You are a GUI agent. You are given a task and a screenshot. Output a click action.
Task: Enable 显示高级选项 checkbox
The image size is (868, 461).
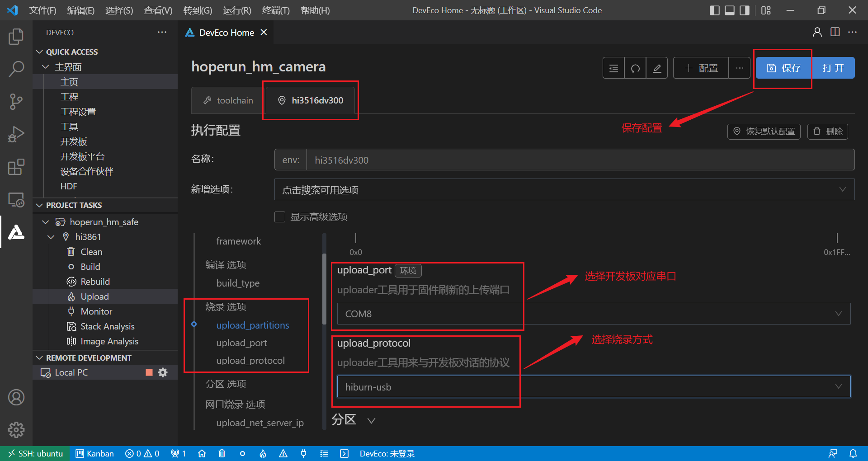click(x=280, y=217)
